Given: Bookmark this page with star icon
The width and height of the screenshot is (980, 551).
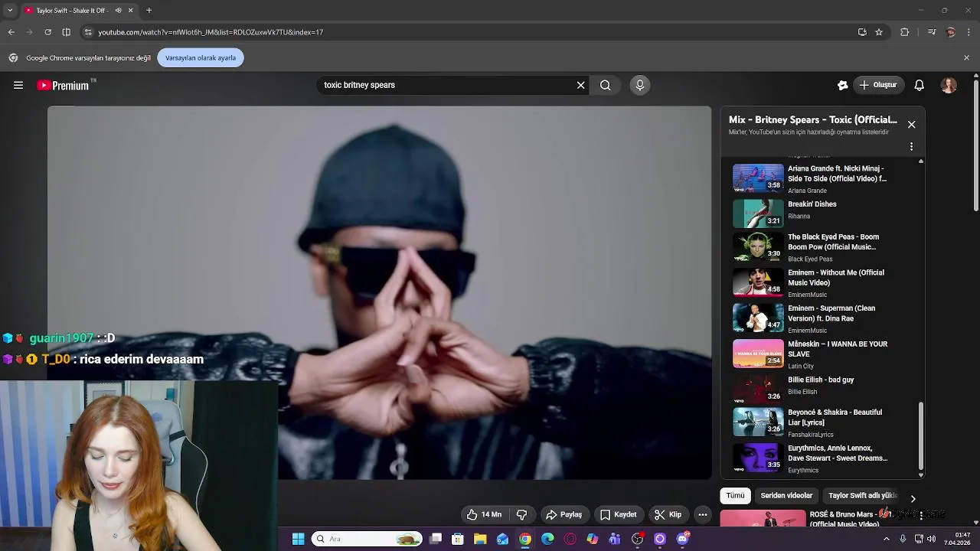Looking at the screenshot, I should (x=879, y=32).
